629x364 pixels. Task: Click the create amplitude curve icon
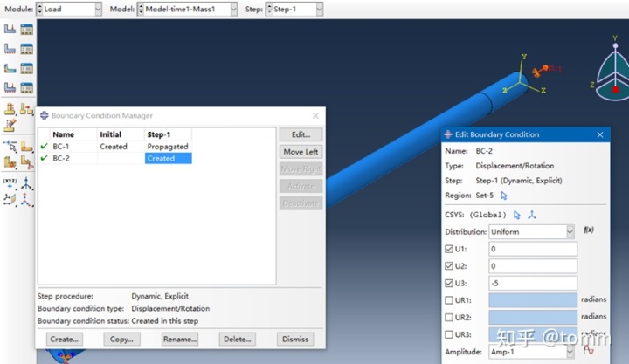[x=589, y=350]
